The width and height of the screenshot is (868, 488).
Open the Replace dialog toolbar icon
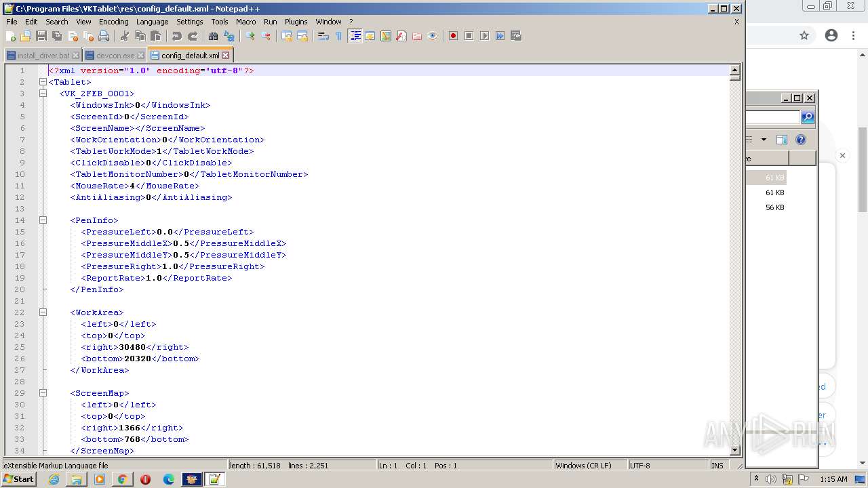(x=229, y=36)
